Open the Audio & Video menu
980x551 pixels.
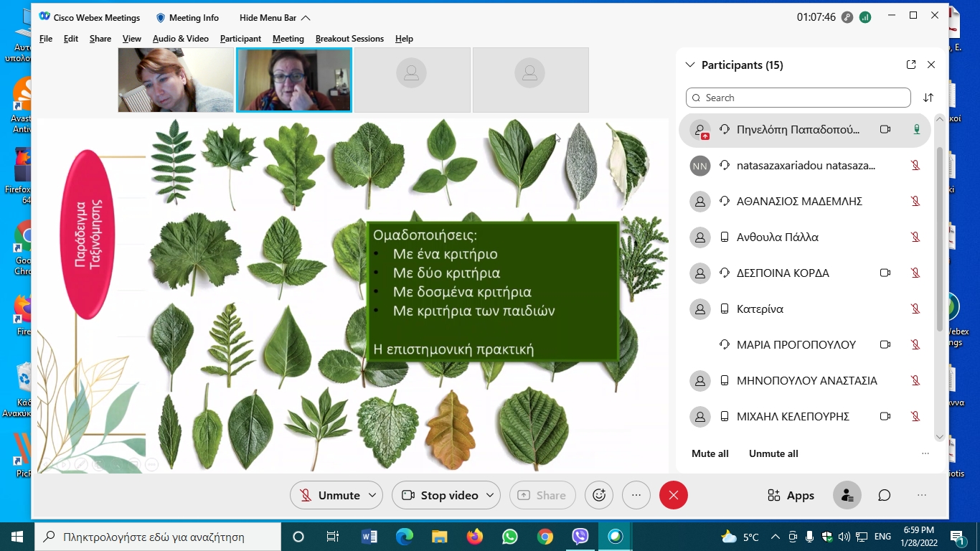pos(181,39)
